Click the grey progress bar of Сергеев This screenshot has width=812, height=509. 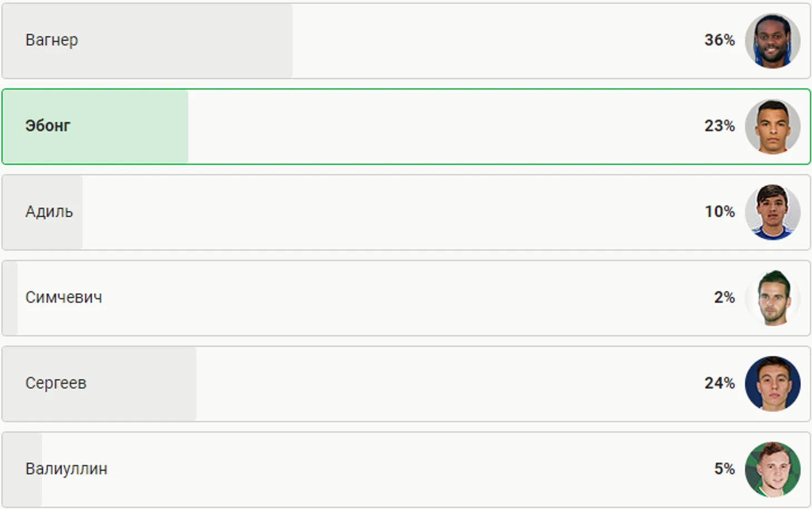pos(99,383)
